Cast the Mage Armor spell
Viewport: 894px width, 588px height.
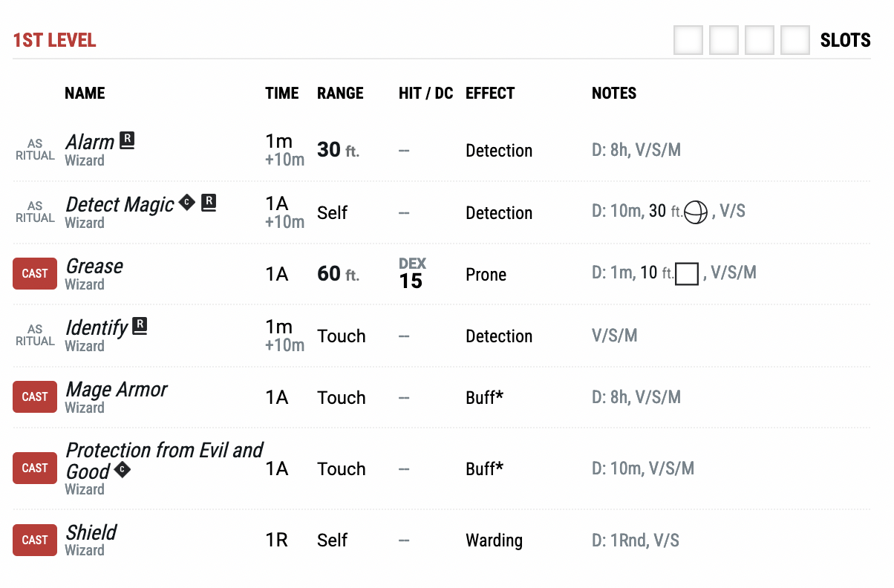35,397
